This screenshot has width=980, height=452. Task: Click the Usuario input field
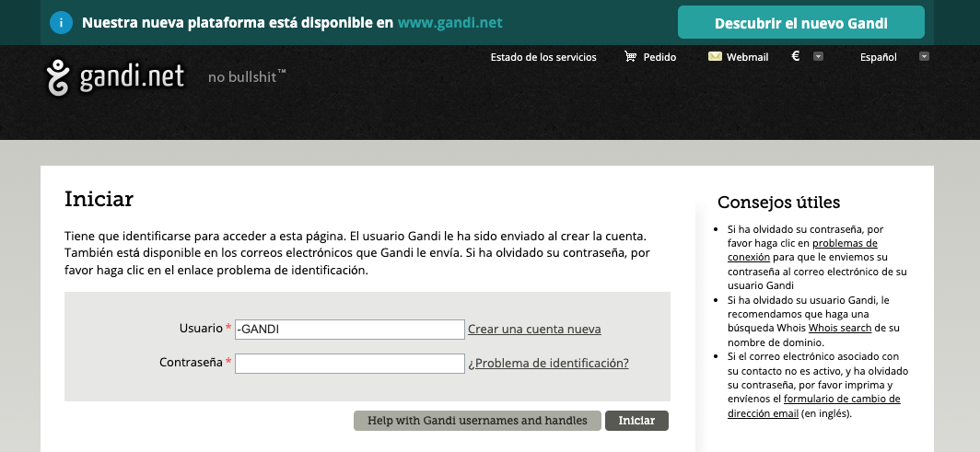pyautogui.click(x=349, y=329)
